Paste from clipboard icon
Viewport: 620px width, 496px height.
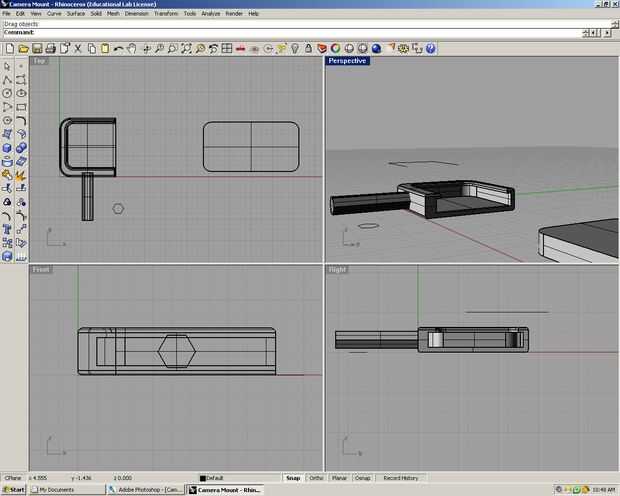(x=105, y=49)
